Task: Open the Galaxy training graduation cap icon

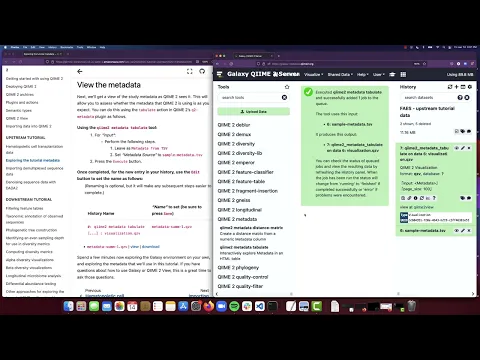Action: pyautogui.click(x=392, y=74)
